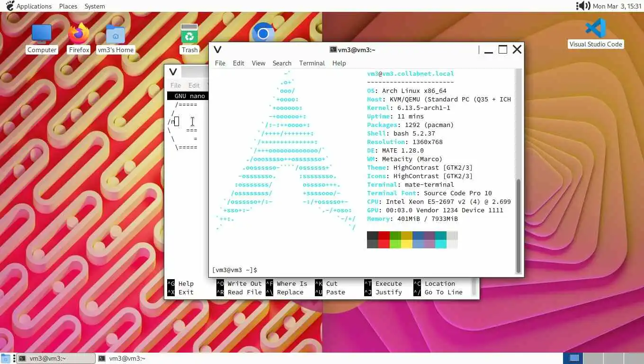Open the Trash desktop icon

189,39
